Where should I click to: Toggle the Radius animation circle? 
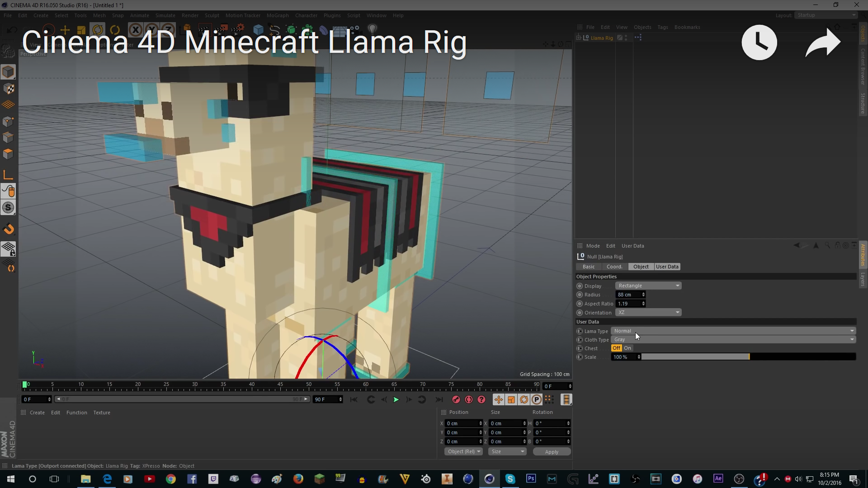[x=580, y=295]
